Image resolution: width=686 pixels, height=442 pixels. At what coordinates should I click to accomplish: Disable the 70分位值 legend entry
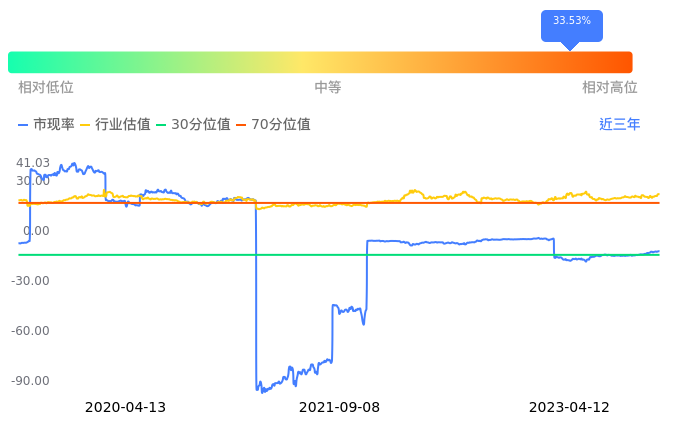point(273,125)
